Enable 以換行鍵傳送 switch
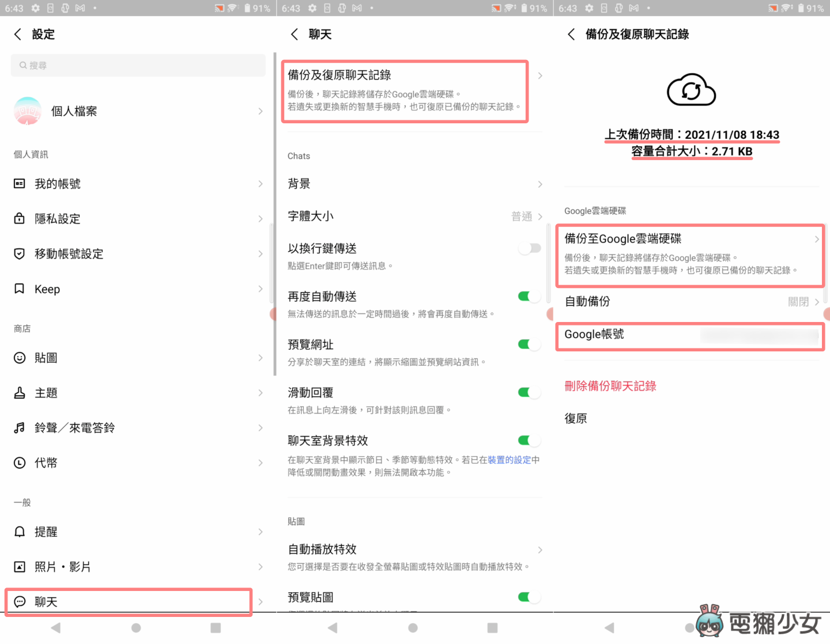The width and height of the screenshot is (830, 644). 529,248
